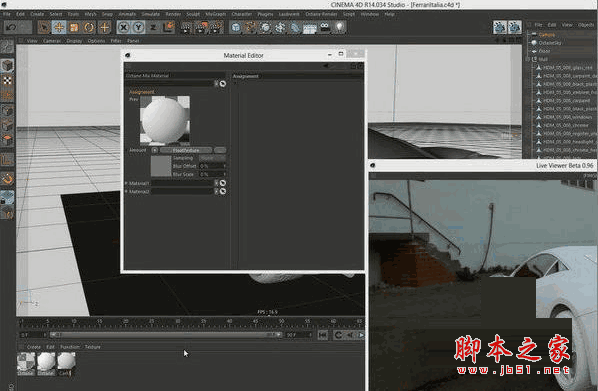598x391 pixels.
Task: Click the timeline ruler at frame 45
Action: (255, 322)
